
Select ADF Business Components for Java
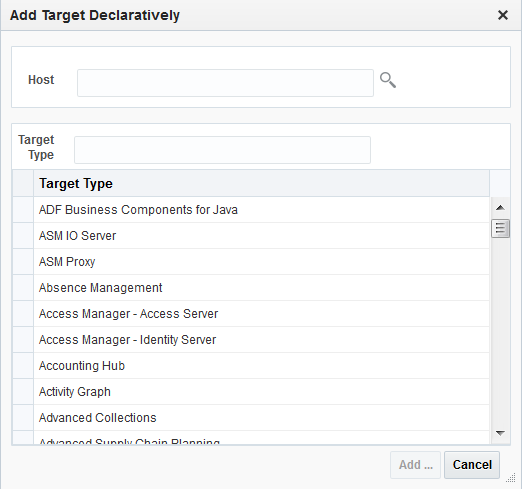click(261, 210)
